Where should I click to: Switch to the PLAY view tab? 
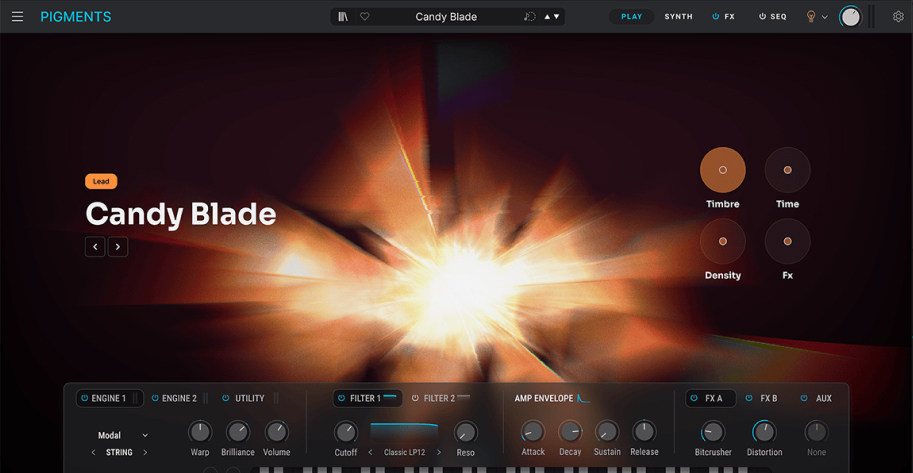(631, 17)
